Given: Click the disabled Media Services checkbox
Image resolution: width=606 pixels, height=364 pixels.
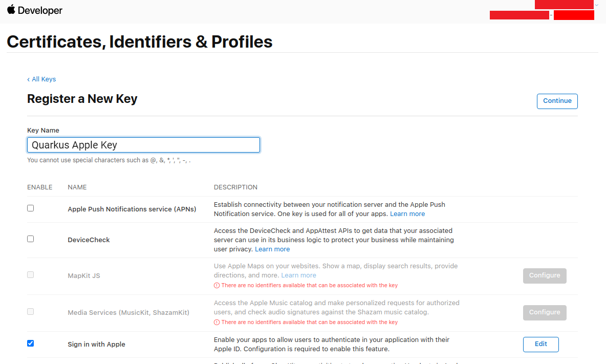Looking at the screenshot, I should 31,311.
